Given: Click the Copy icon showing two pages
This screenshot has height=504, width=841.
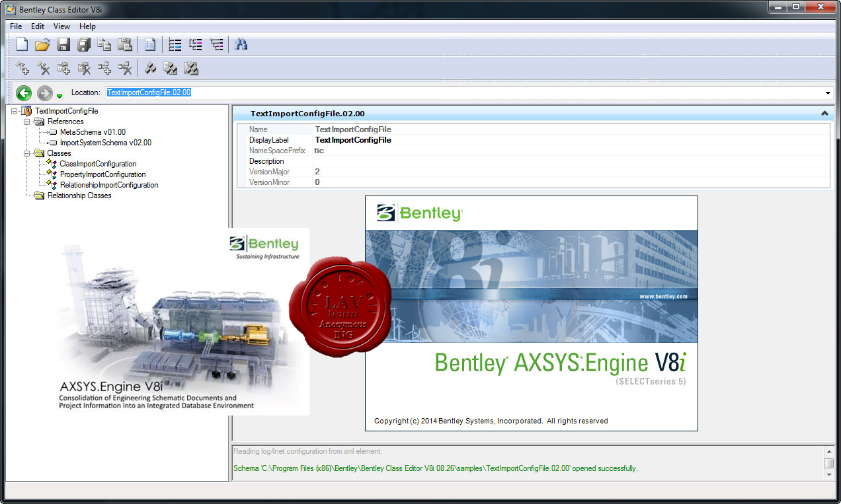Looking at the screenshot, I should [x=104, y=45].
